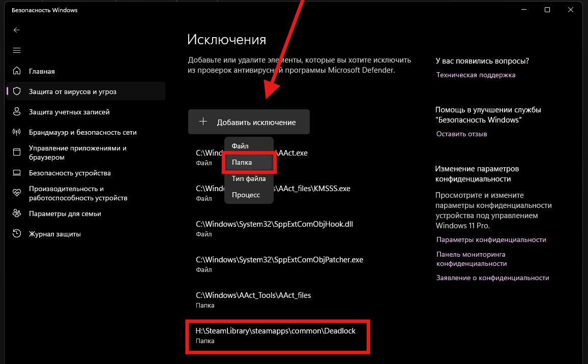Click the У вас появились вопросы? heading
Viewport: 588px width, 364px height.
[x=482, y=60]
